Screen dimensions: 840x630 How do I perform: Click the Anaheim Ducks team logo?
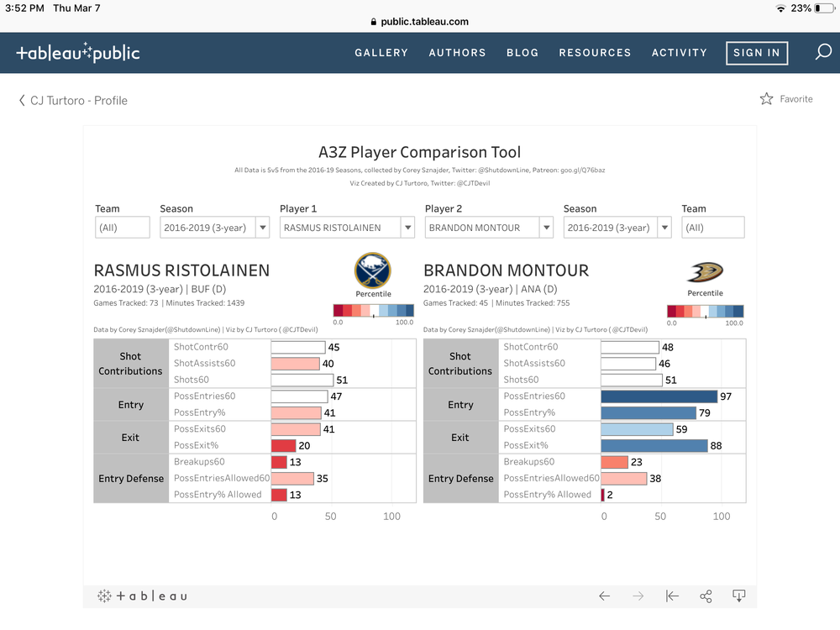[x=705, y=272]
